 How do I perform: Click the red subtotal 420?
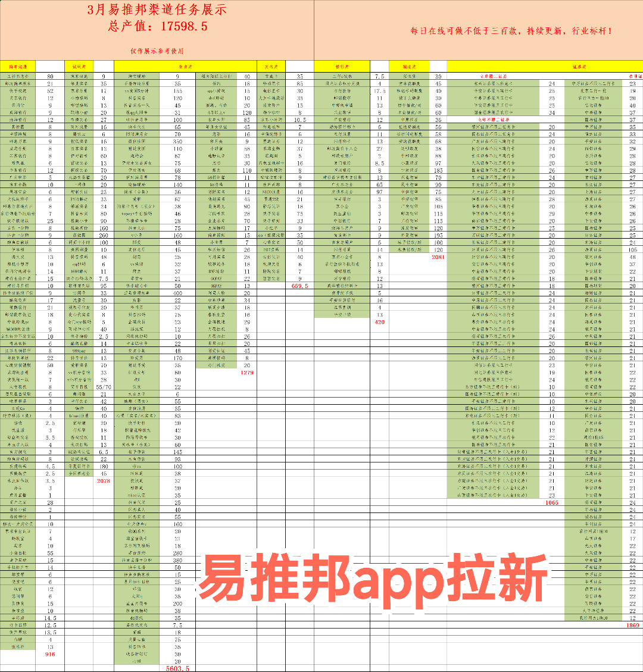tap(379, 322)
